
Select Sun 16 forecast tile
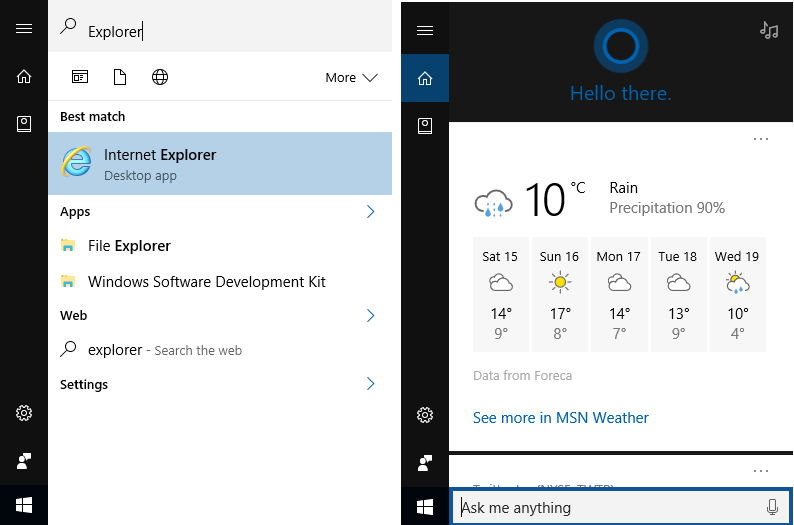click(560, 294)
